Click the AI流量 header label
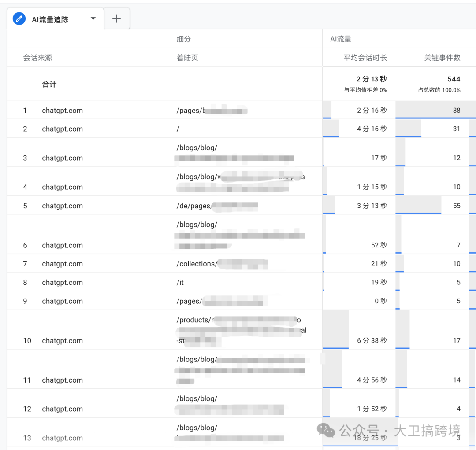Image resolution: width=476 pixels, height=450 pixels. (x=341, y=39)
